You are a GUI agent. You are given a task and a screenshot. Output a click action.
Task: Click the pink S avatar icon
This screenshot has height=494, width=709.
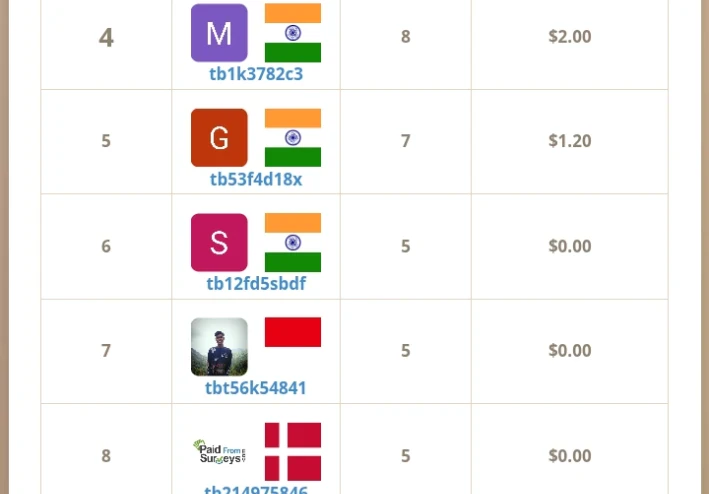click(219, 243)
